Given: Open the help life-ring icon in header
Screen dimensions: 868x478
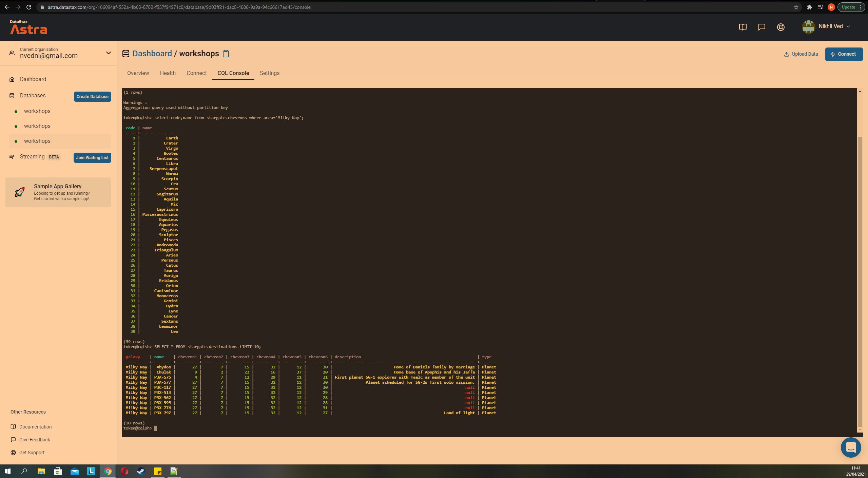Looking at the screenshot, I should pyautogui.click(x=780, y=27).
